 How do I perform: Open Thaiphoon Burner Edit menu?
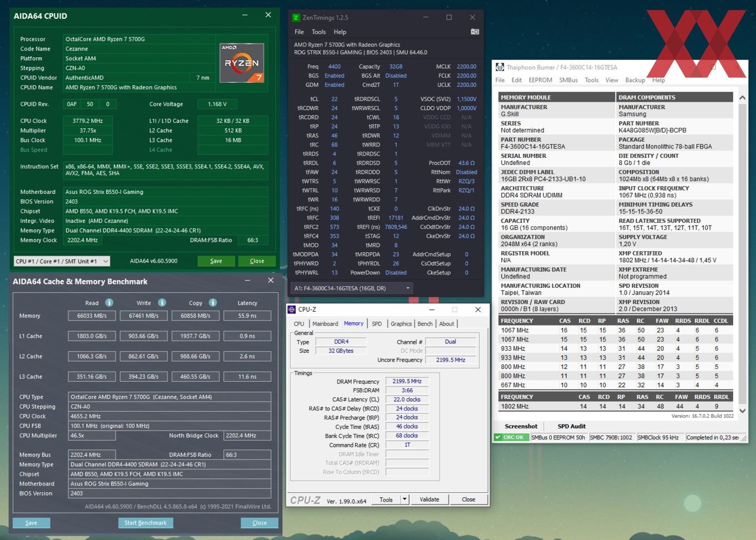(x=516, y=80)
